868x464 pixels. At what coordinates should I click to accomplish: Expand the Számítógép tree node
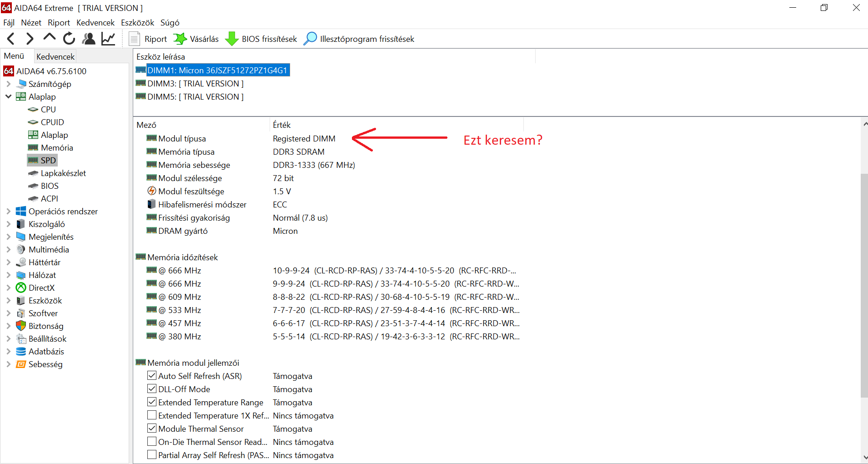(x=8, y=84)
